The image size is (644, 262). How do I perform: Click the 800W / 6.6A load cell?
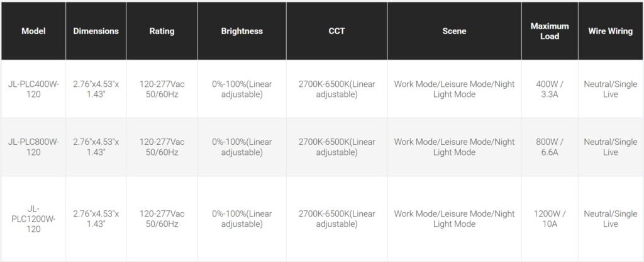tap(549, 147)
